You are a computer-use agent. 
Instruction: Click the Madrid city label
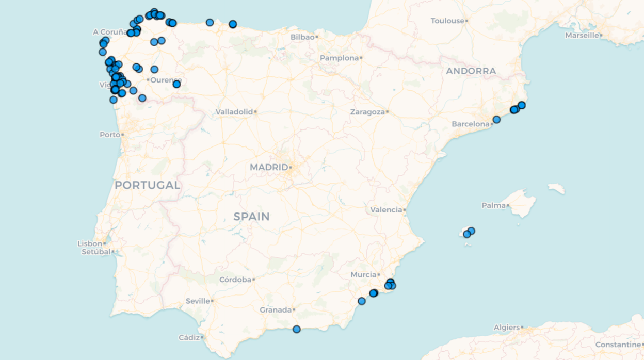coord(269,167)
